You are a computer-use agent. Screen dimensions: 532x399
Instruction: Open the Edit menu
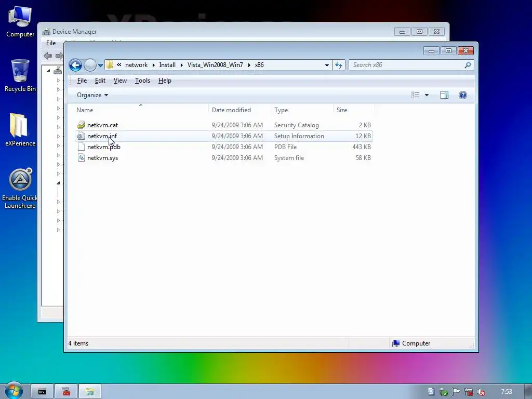(100, 81)
